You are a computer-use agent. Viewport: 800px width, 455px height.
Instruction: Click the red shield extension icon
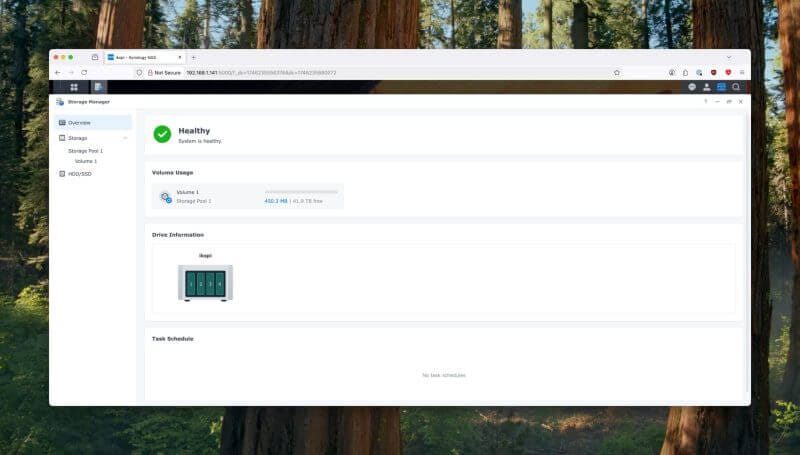(728, 72)
